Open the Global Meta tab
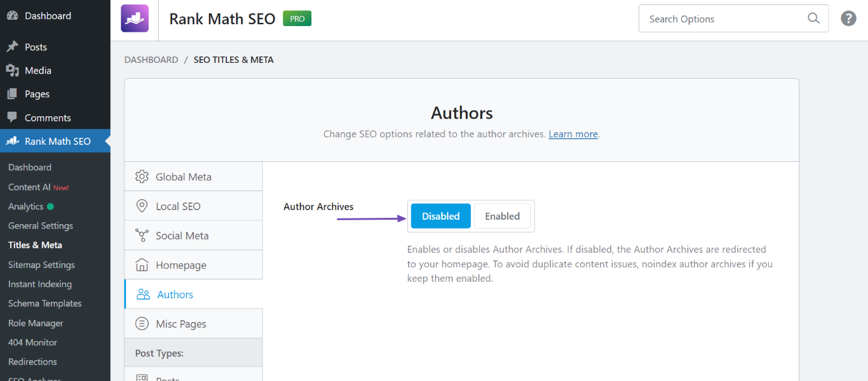The image size is (868, 381). pos(193,177)
